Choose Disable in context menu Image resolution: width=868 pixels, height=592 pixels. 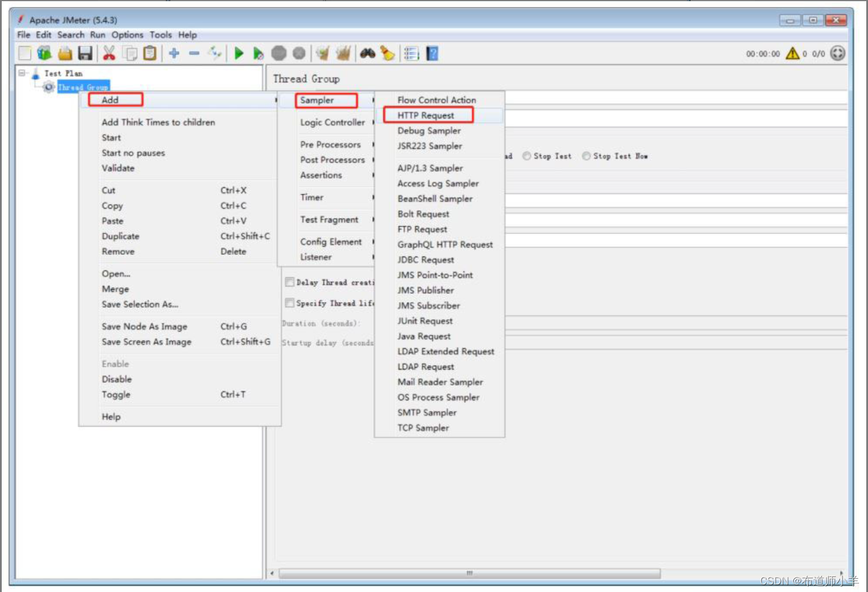[117, 379]
